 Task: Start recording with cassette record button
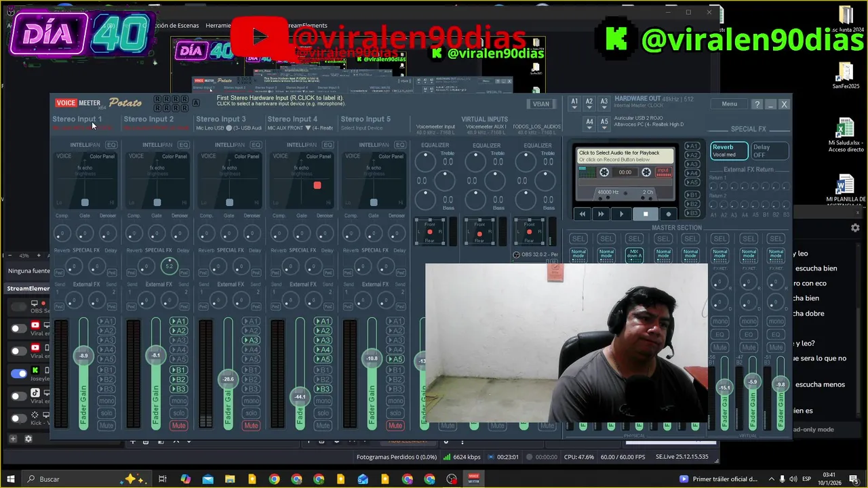click(x=668, y=213)
